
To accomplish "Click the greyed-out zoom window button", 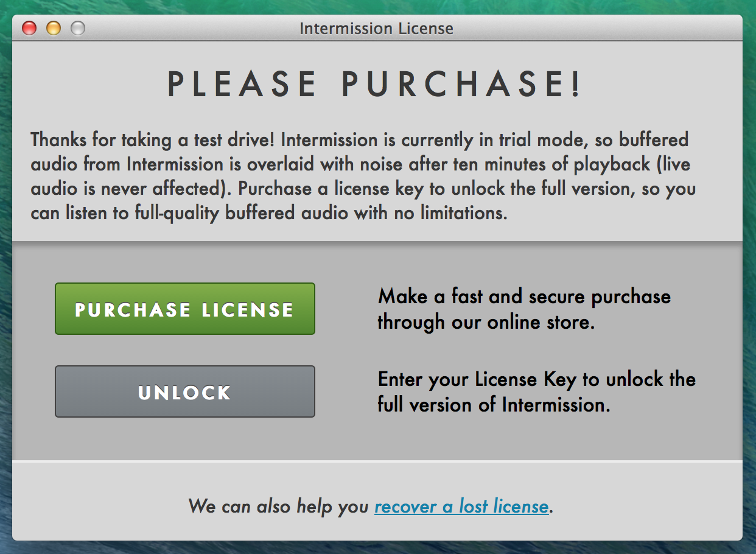I will point(78,28).
